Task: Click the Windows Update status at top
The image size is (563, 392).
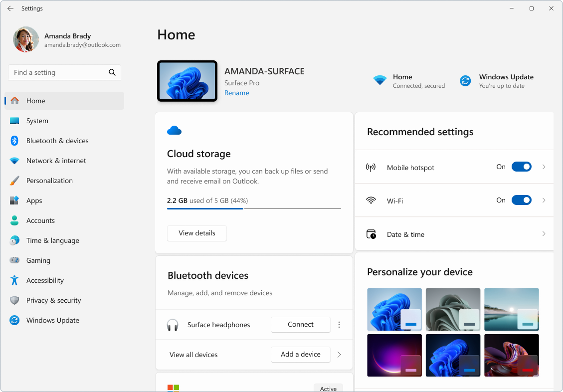Action: pyautogui.click(x=497, y=81)
